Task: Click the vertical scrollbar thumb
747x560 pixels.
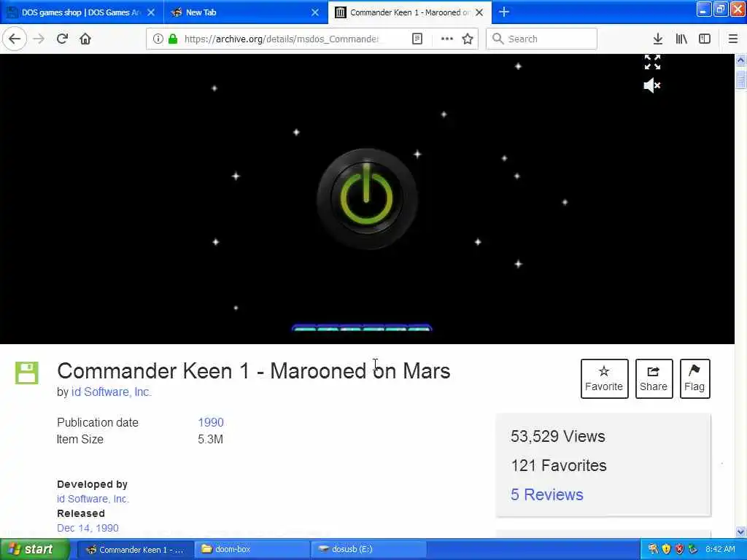Action: point(740,79)
